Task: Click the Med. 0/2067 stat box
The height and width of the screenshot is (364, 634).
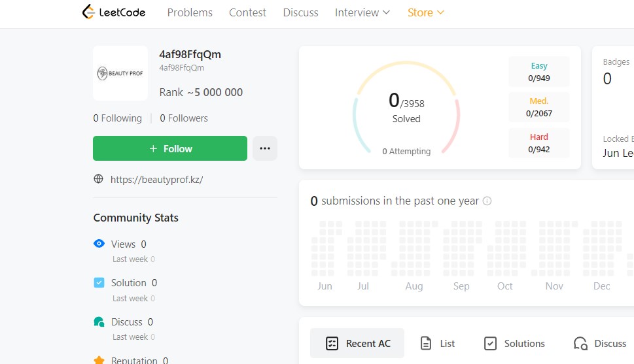Action: point(538,107)
